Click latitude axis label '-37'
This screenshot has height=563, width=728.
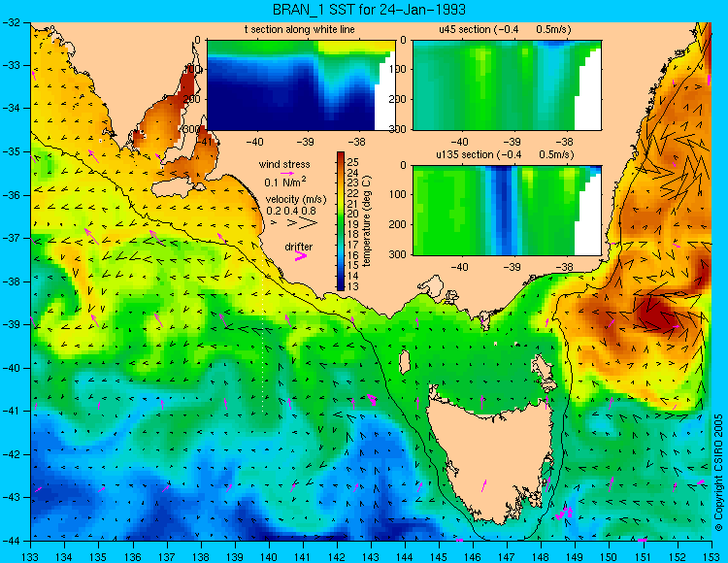12,238
